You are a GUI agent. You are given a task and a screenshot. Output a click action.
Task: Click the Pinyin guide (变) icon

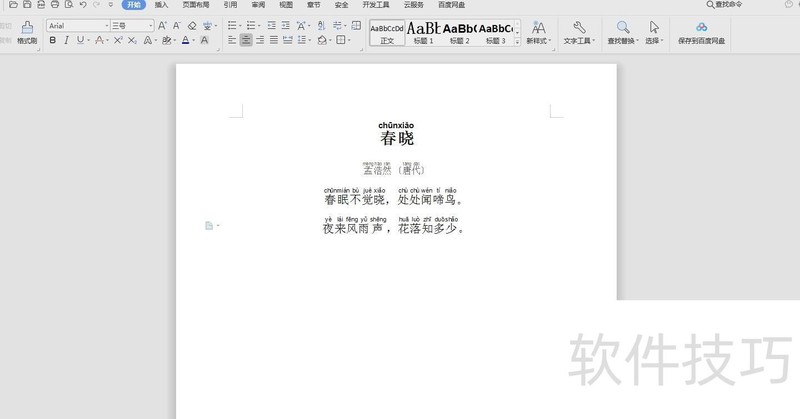click(x=207, y=26)
